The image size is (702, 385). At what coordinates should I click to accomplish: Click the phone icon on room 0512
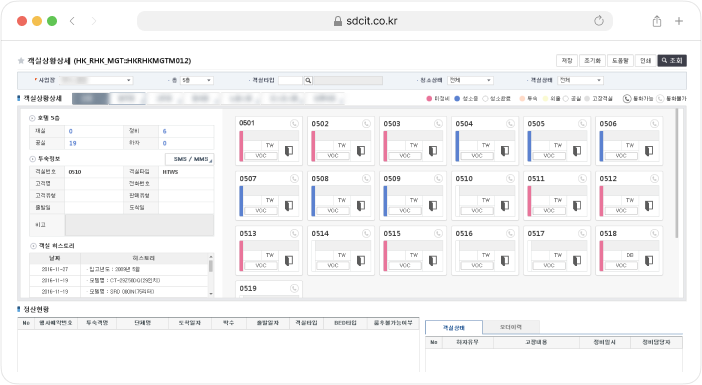(655, 179)
